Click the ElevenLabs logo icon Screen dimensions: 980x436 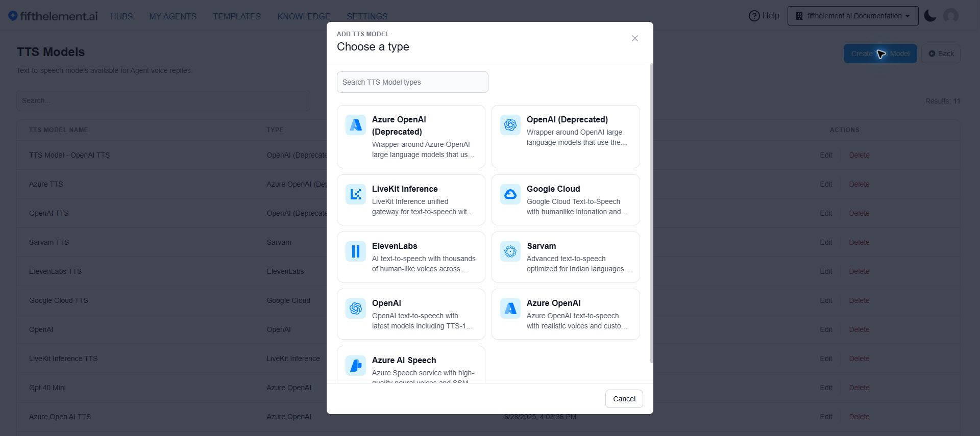356,251
